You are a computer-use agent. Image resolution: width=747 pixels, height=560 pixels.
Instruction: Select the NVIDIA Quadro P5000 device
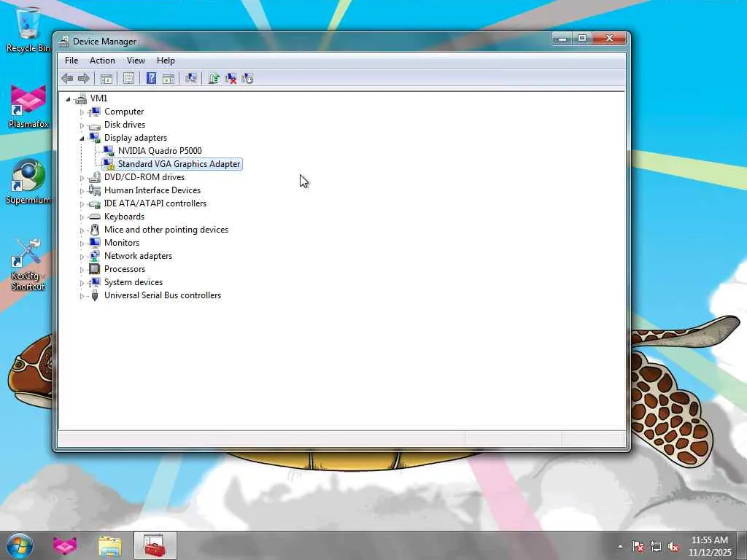coord(160,150)
